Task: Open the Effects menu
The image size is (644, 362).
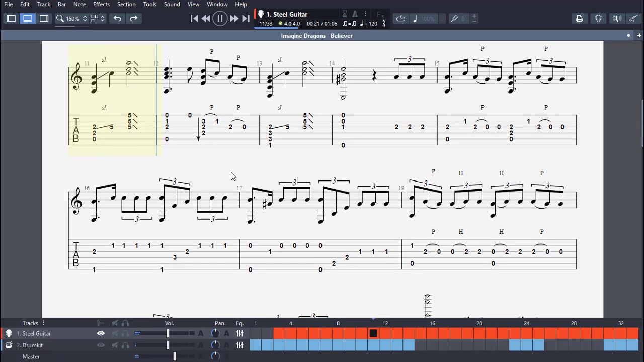Action: (101, 4)
